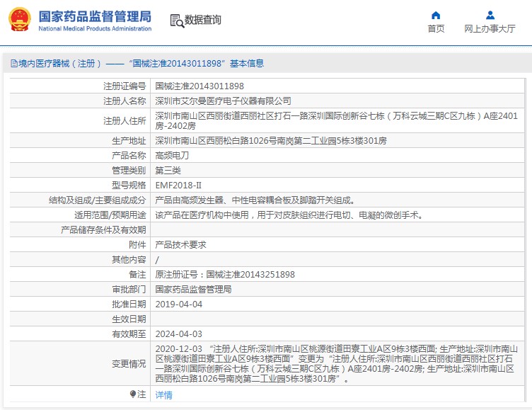Click model specification EMF2018-II

tap(178, 186)
